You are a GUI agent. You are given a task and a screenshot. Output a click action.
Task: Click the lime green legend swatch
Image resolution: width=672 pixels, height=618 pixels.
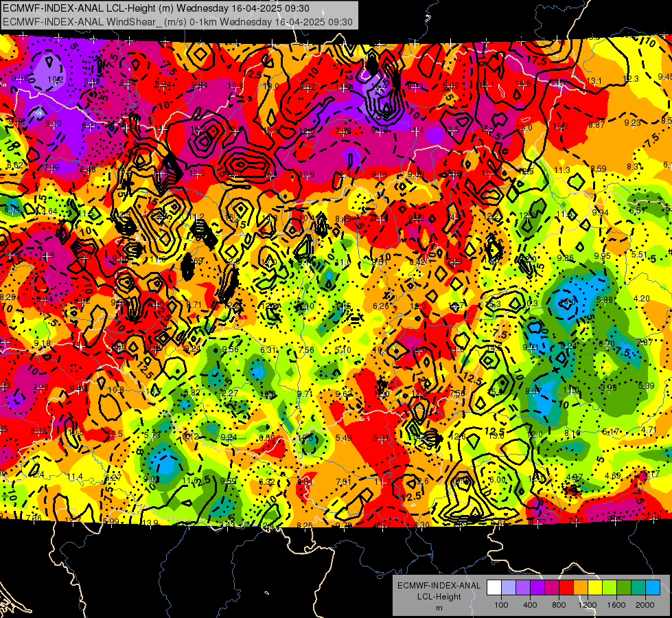click(610, 587)
